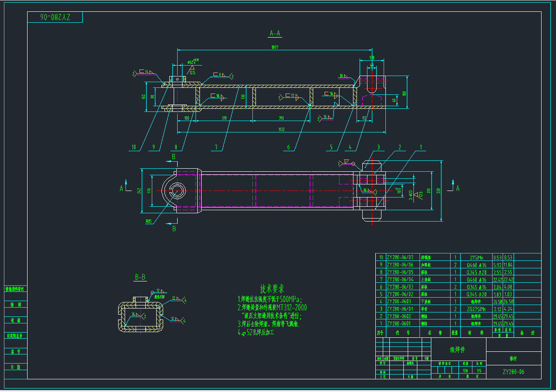Select the ZG27SiMn material cell

pos(476,309)
